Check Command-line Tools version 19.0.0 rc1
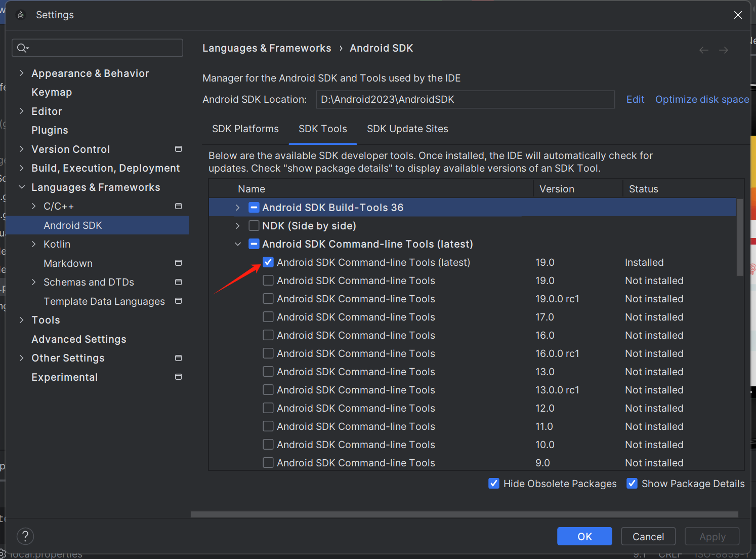 (268, 299)
